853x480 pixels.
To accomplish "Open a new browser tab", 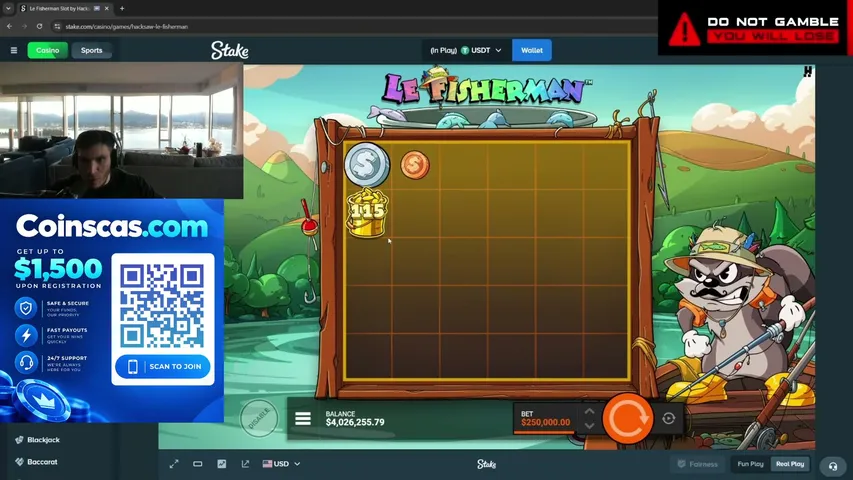I will [x=122, y=9].
